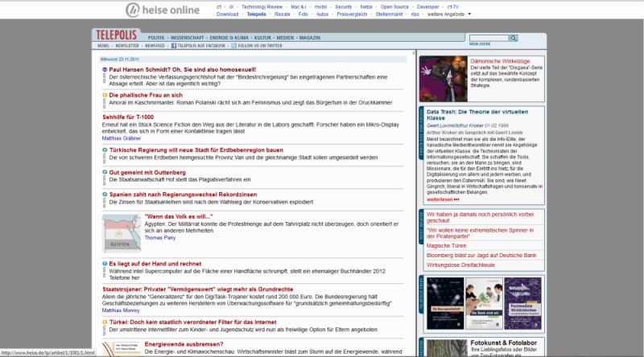644x357 pixels.
Task: Click the Ägypten map thumbnail
Action: point(122,232)
